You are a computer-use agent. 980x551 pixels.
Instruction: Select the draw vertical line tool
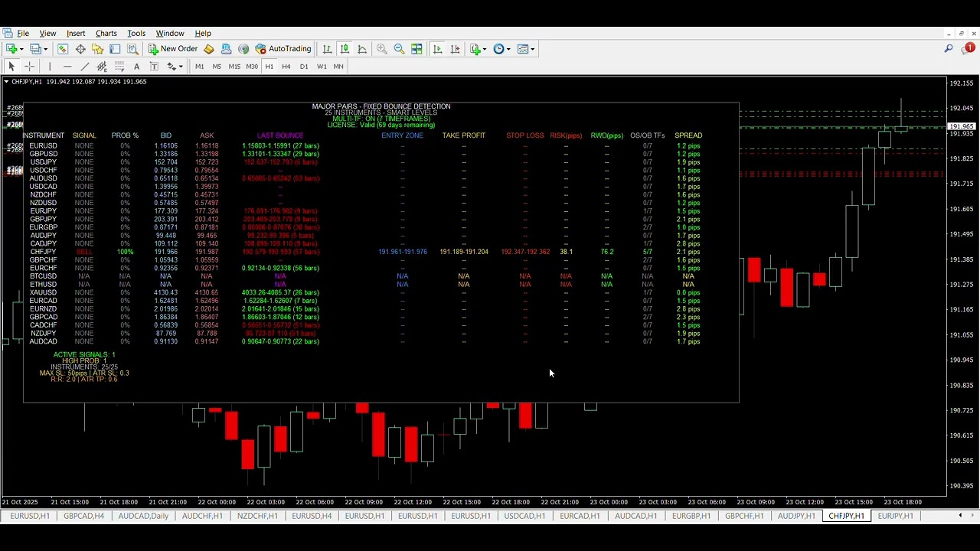(x=50, y=67)
